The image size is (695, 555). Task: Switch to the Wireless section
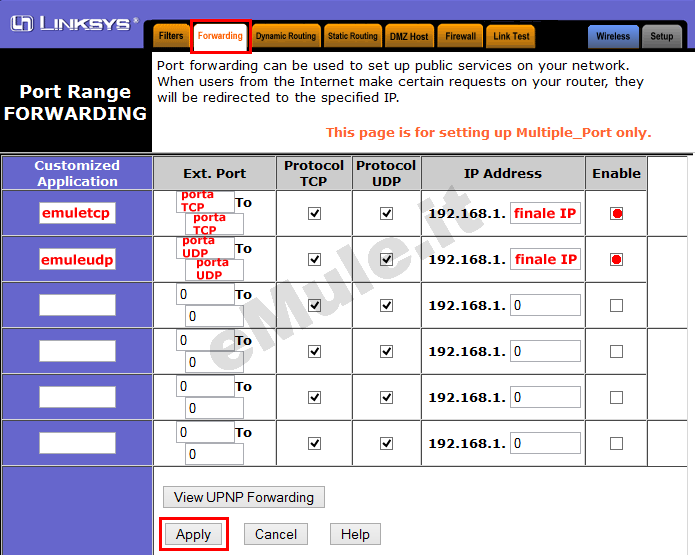tap(613, 36)
